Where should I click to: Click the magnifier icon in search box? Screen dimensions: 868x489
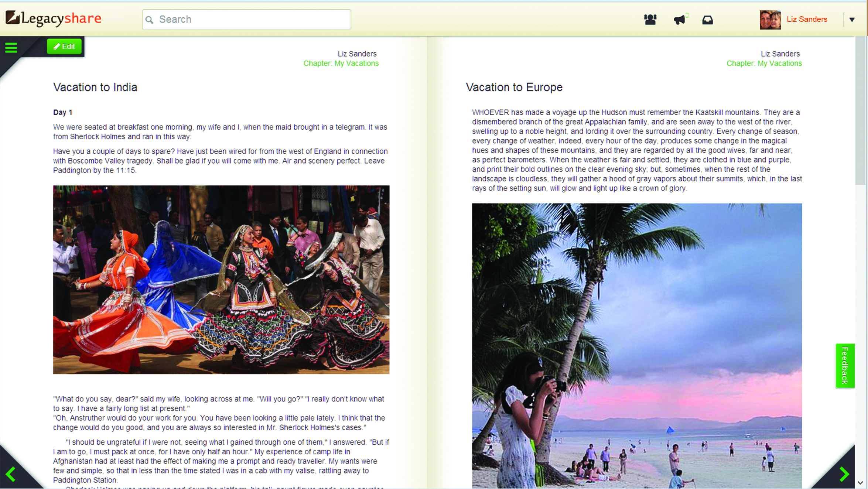pos(150,20)
